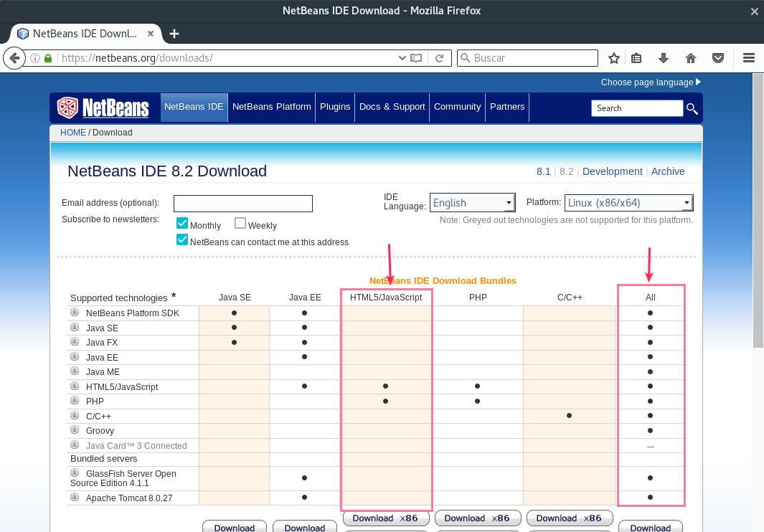764x532 pixels.
Task: Click info icon beside Java ME
Action: tap(75, 371)
